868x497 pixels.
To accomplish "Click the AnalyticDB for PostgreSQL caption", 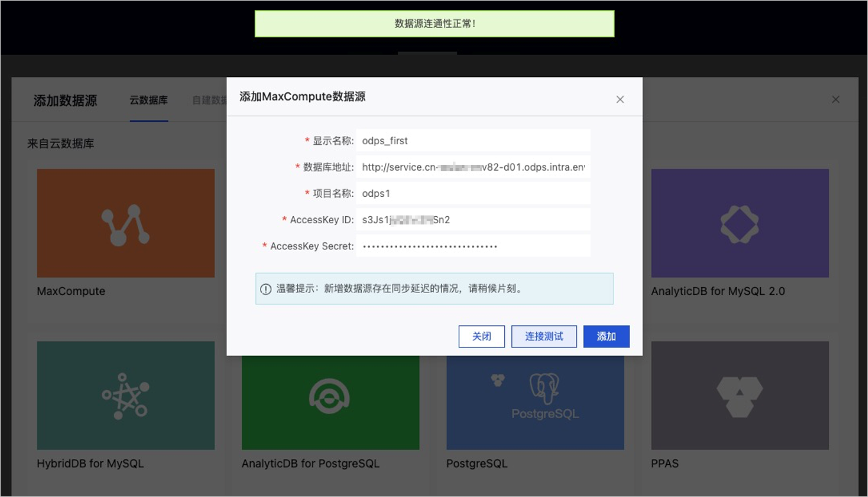I will point(311,463).
